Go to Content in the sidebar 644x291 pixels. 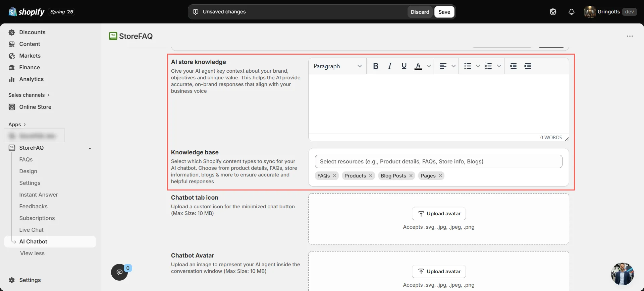coord(30,44)
